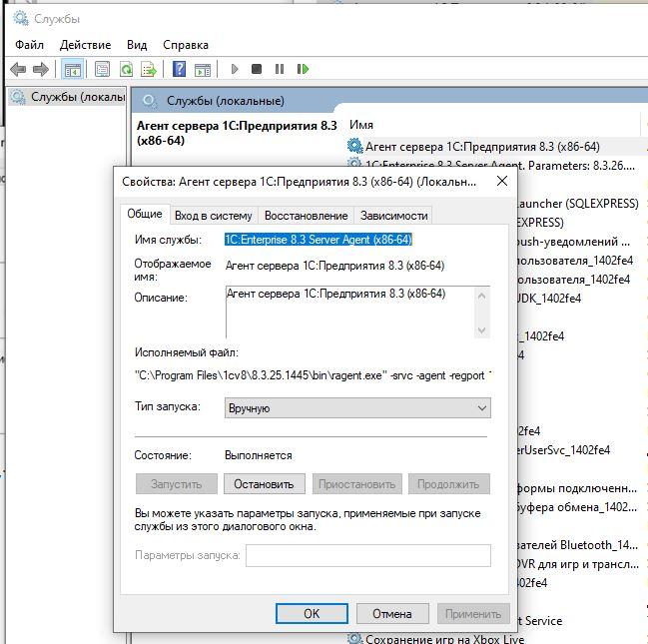648x644 pixels.
Task: Open the Вид menu
Action: pos(137,45)
